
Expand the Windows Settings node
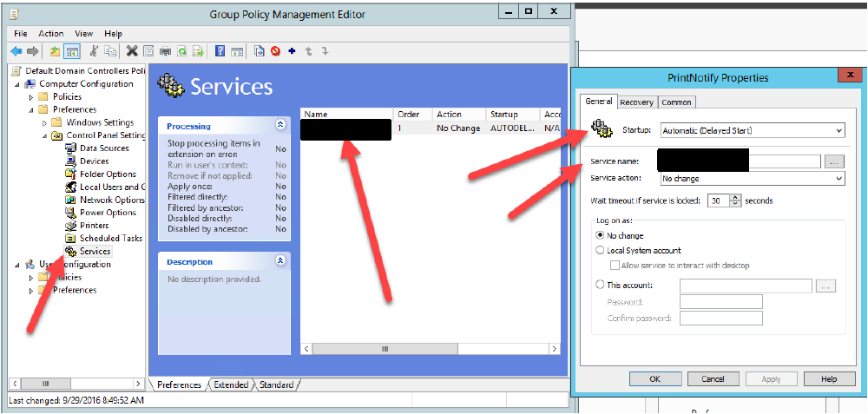tap(45, 123)
